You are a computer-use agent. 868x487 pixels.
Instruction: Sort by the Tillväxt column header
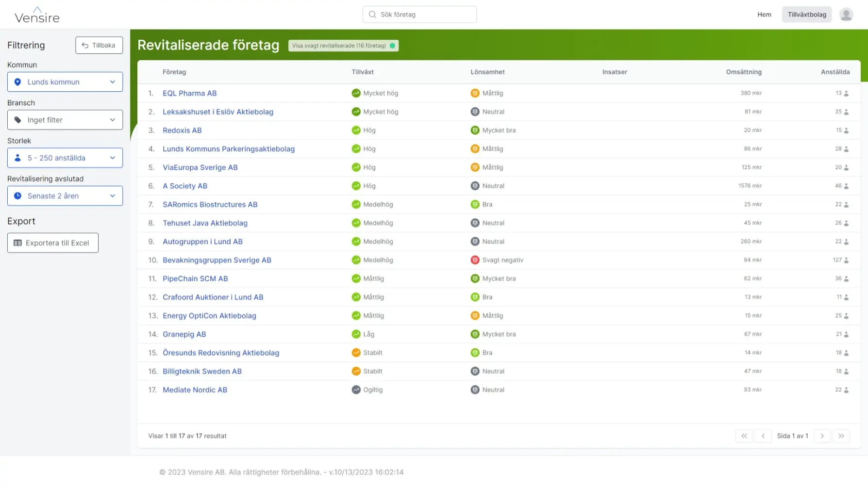tap(363, 72)
